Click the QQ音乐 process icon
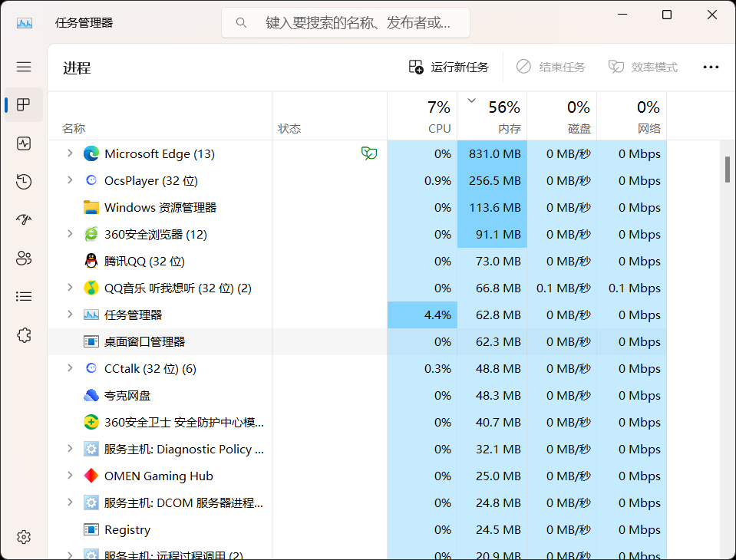The height and width of the screenshot is (560, 736). click(91, 288)
